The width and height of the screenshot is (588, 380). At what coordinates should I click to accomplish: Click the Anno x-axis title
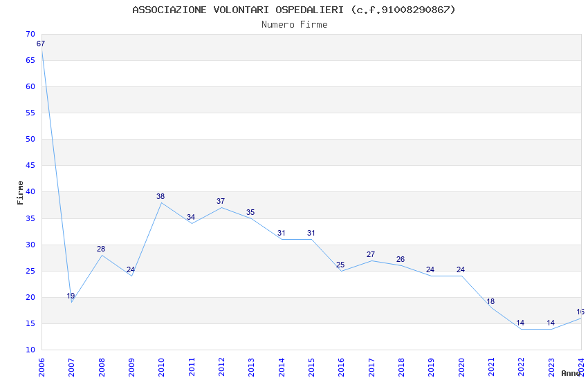(571, 373)
